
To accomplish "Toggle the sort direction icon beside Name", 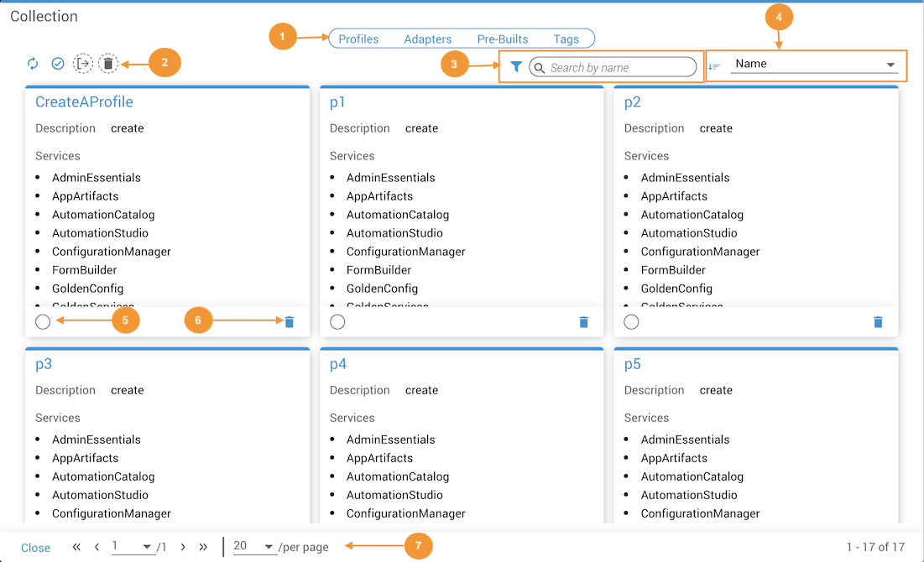I will click(714, 66).
